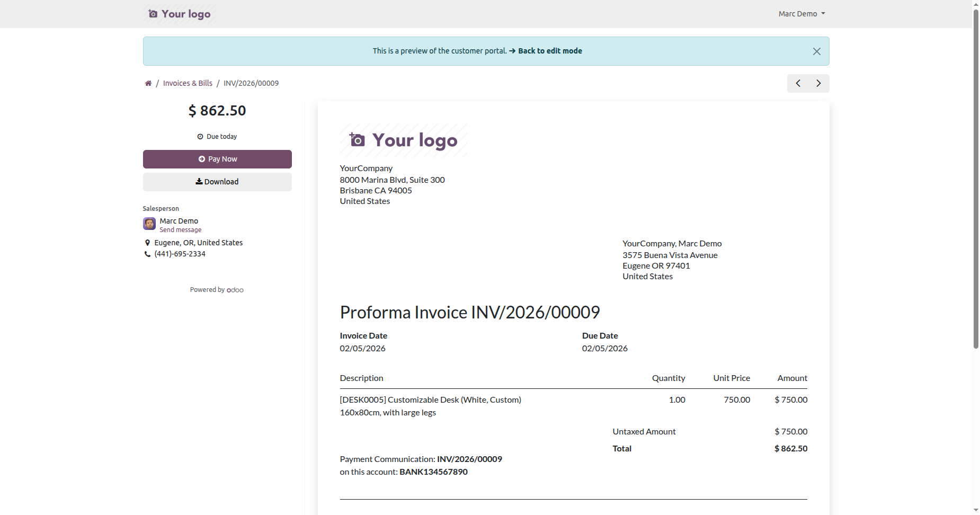Click the unit price 750.00 cell
Viewport: 980px width, 515px height.
click(737, 400)
